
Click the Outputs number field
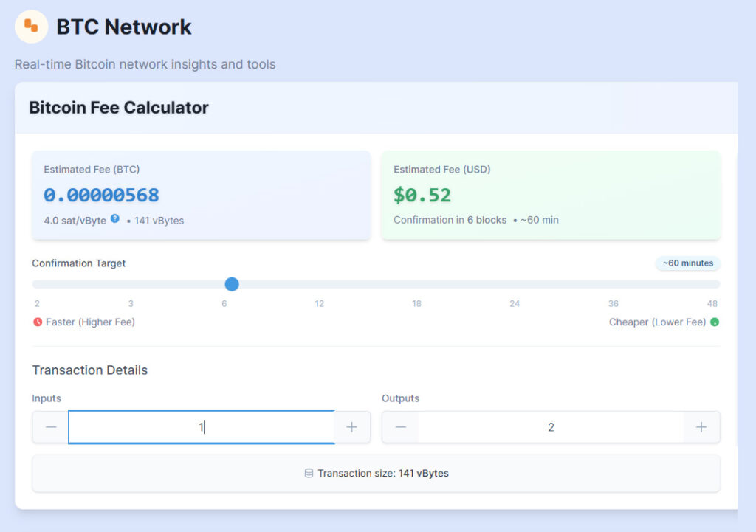click(x=551, y=427)
